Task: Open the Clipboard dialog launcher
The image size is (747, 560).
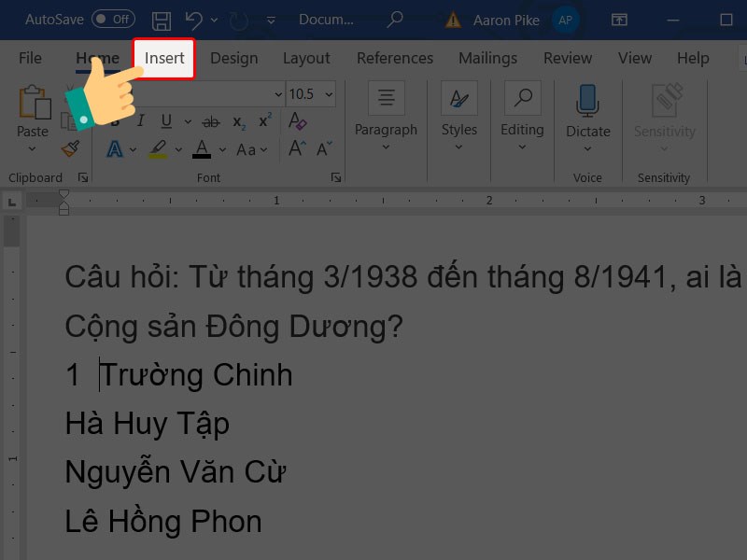Action: pos(83,177)
